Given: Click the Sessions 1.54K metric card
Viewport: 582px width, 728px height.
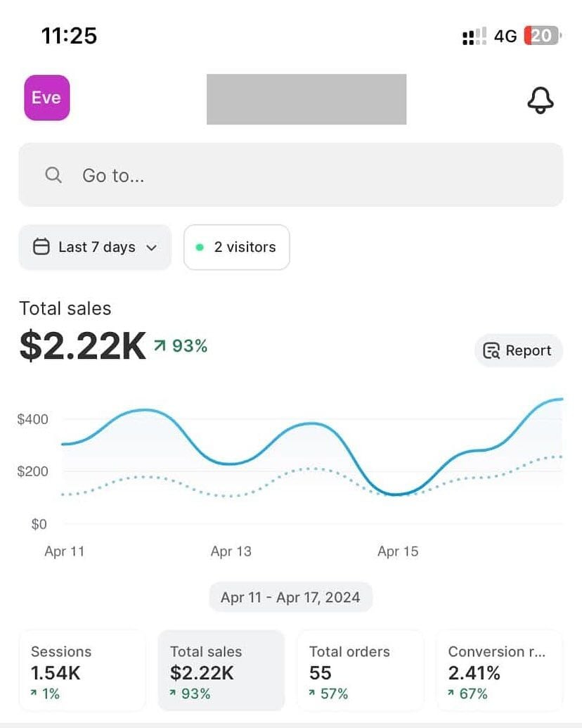Looking at the screenshot, I should click(x=82, y=670).
